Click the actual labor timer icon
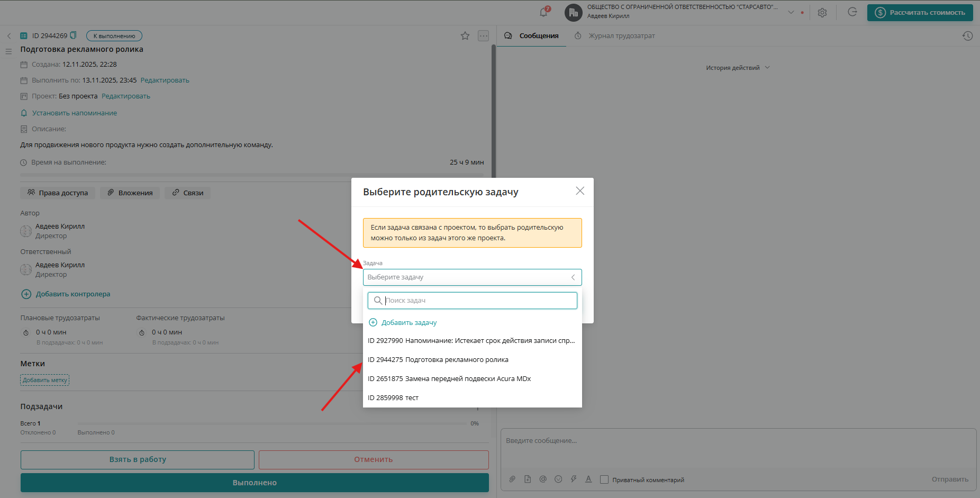This screenshot has width=980, height=498. pyautogui.click(x=142, y=333)
